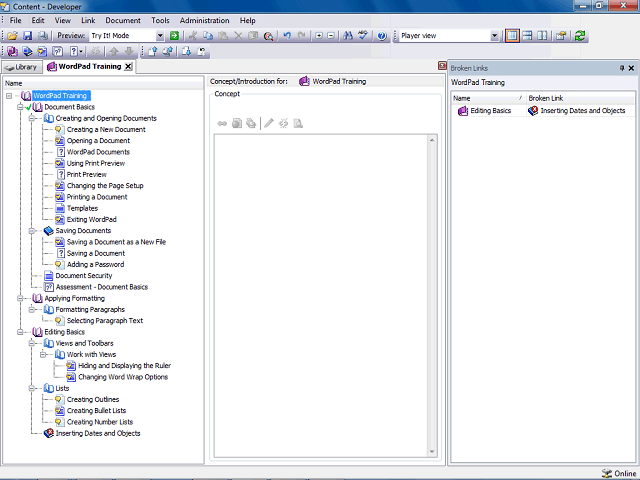Collapse all outline items with the minus icon
640x480 pixels.
pos(331,36)
